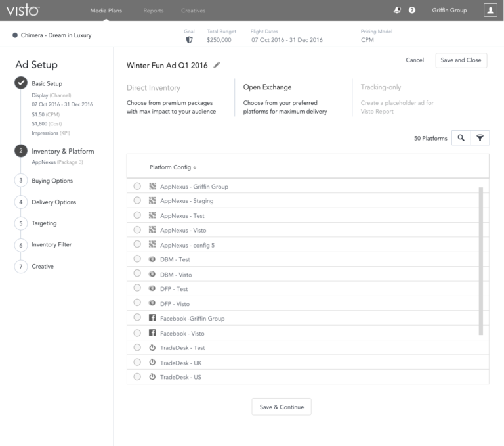The width and height of the screenshot is (504, 446).
Task: Click TradeDesk - US row label
Action: click(x=180, y=377)
